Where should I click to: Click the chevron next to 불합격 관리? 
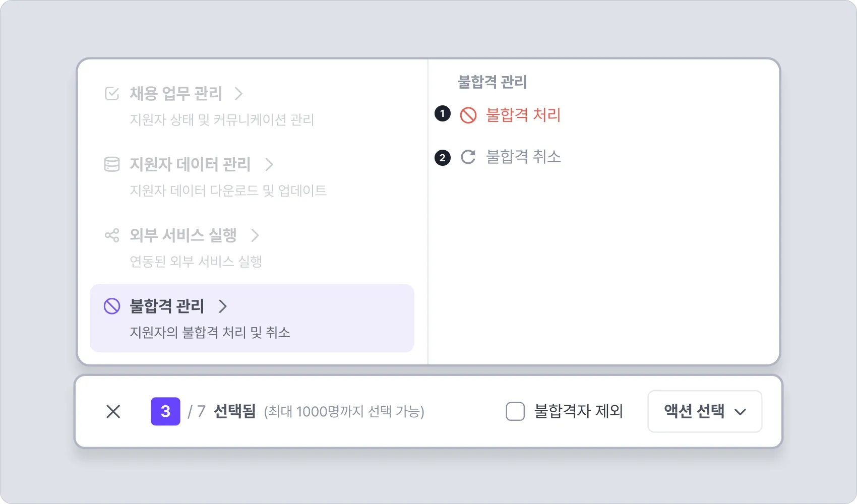(x=223, y=306)
